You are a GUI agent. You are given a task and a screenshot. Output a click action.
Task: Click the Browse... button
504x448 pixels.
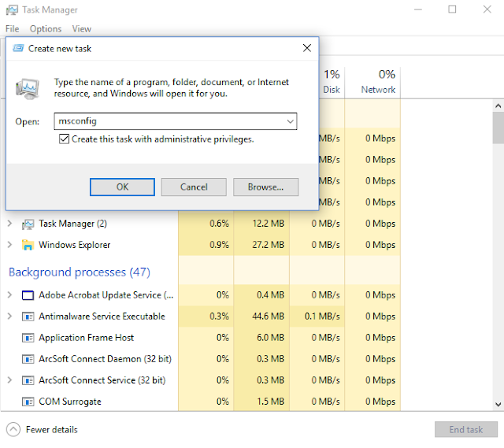[266, 187]
